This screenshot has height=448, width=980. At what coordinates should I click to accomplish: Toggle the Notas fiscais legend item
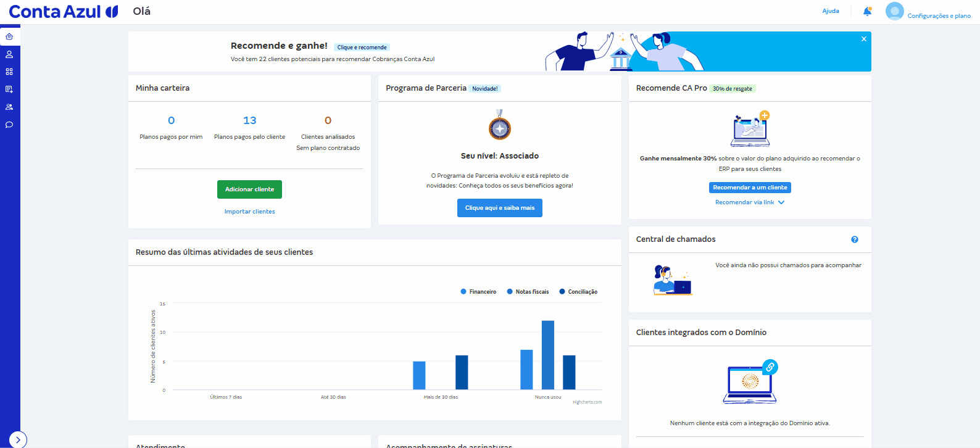click(x=528, y=292)
